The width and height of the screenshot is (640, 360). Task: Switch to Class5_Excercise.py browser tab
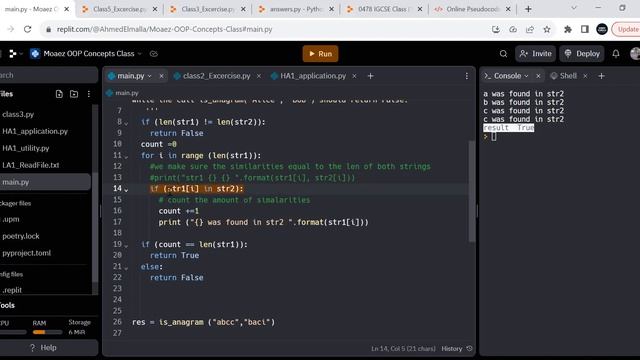pyautogui.click(x=119, y=9)
